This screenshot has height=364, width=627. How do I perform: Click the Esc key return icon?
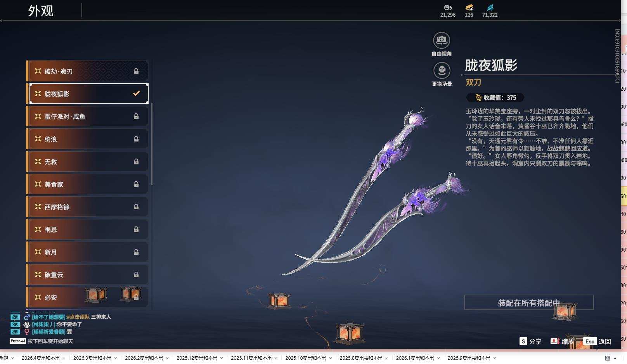click(x=590, y=341)
